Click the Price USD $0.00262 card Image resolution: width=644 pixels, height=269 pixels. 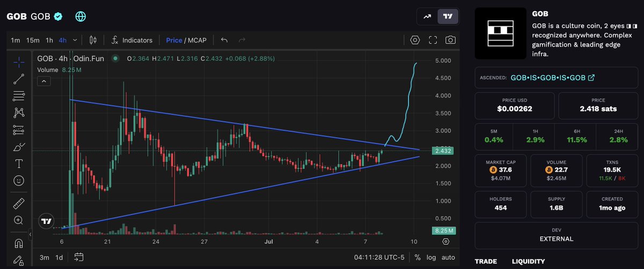click(x=514, y=105)
